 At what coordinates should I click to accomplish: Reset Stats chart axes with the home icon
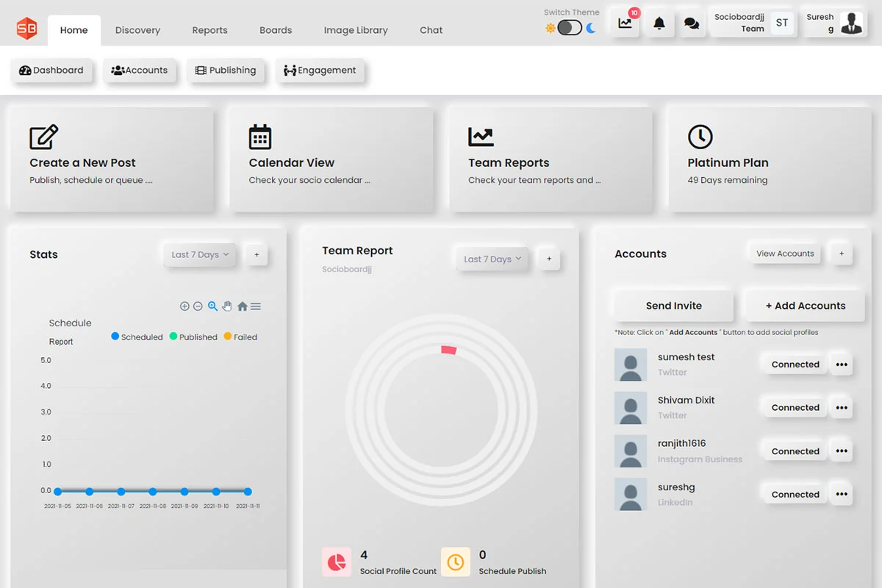[243, 306]
